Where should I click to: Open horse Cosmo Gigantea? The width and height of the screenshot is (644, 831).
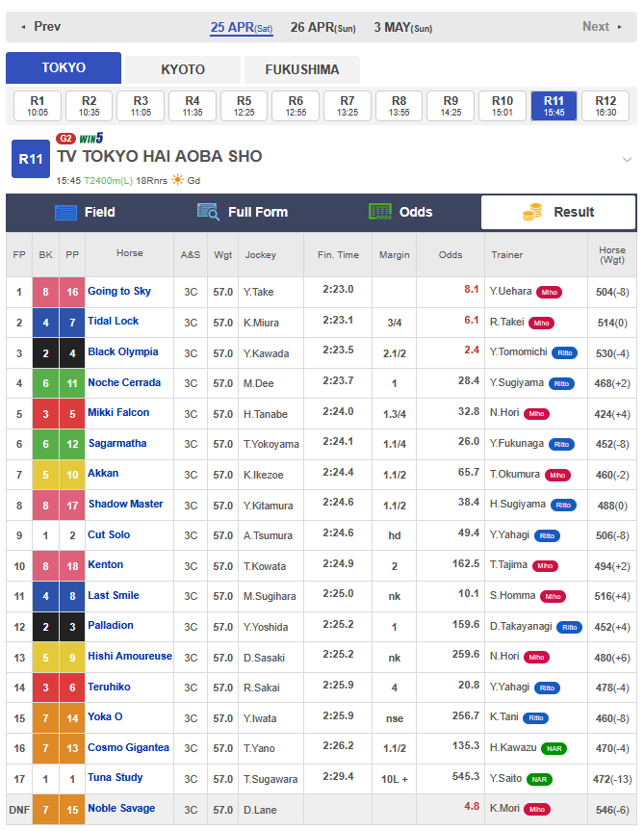pos(128,747)
